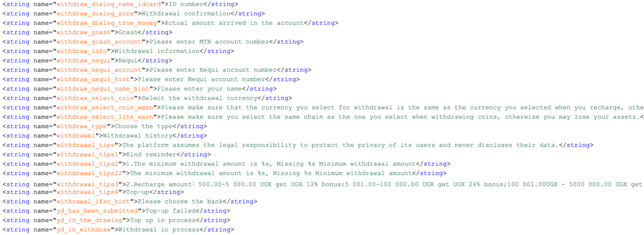
Task: Click the "Withdrawal in process" string value
Action: point(159,230)
